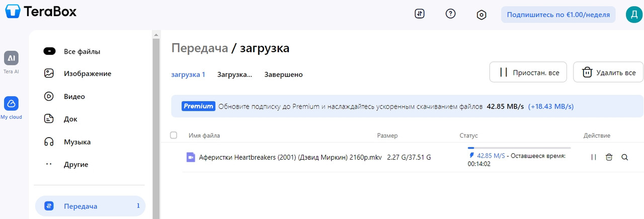Image resolution: width=644 pixels, height=219 pixels.
Task: Click the download progress bar
Action: (x=519, y=148)
